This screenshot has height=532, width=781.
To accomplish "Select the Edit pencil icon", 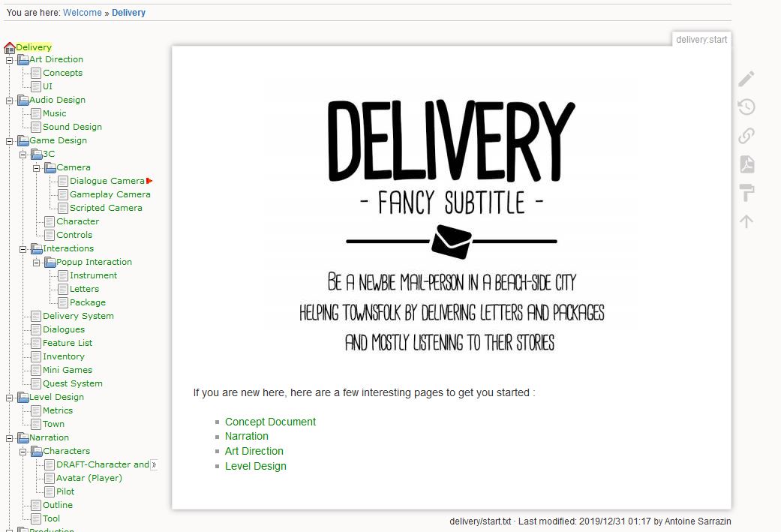I will 746,78.
